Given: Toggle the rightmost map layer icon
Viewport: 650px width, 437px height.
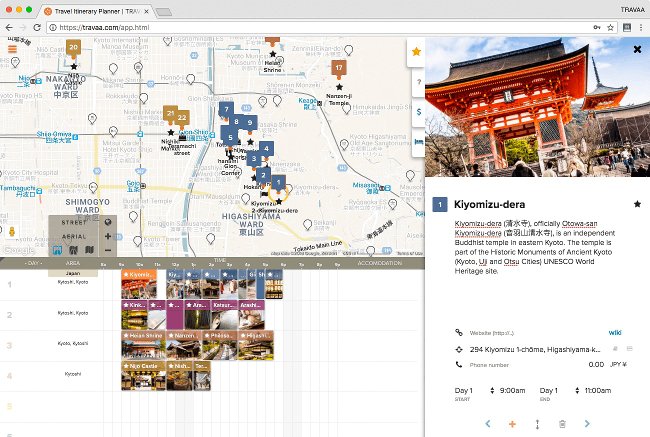Looking at the screenshot, I should point(89,250).
